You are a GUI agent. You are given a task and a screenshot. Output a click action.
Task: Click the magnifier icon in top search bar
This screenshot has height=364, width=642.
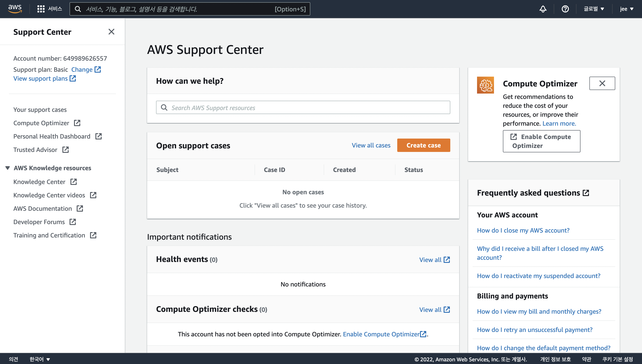[x=78, y=9]
